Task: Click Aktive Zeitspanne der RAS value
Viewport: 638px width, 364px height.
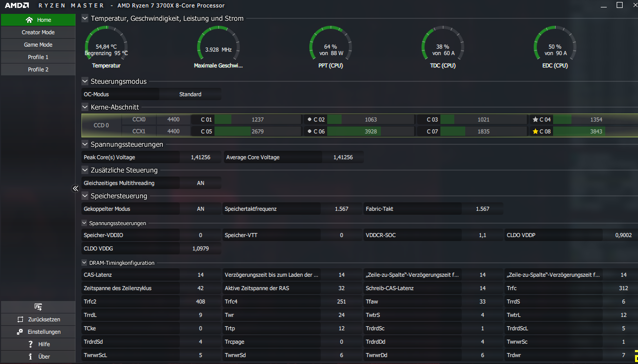Action: point(341,288)
